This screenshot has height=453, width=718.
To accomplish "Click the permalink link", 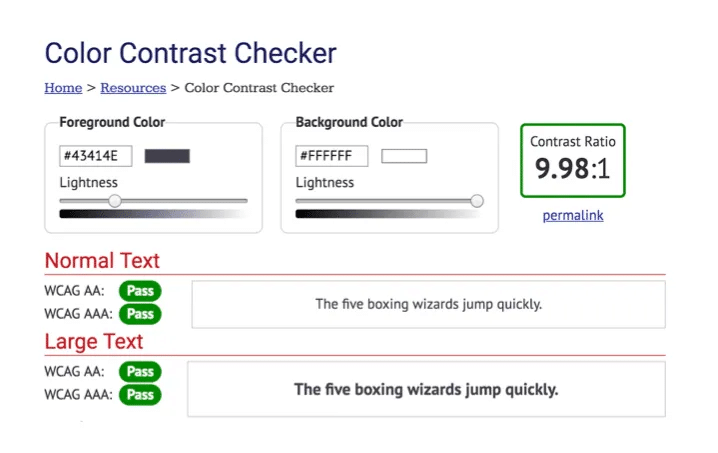I will 573,215.
